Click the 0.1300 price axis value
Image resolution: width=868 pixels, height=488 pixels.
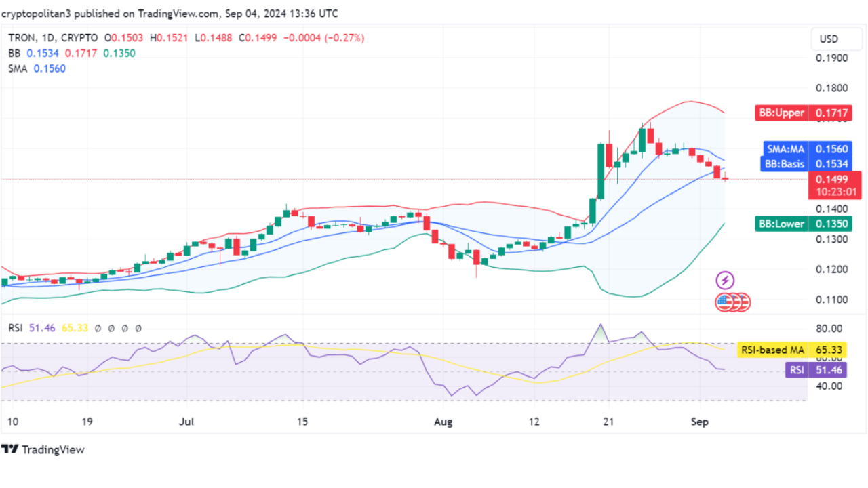(x=832, y=239)
